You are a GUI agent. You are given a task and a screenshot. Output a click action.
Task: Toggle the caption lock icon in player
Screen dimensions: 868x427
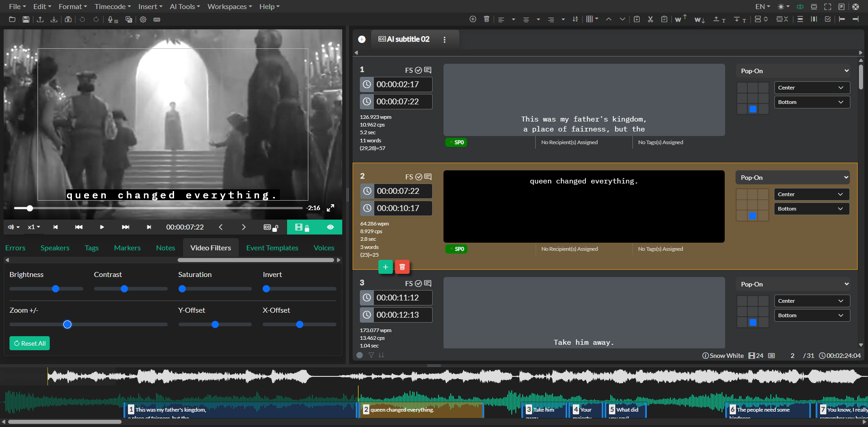tap(271, 227)
